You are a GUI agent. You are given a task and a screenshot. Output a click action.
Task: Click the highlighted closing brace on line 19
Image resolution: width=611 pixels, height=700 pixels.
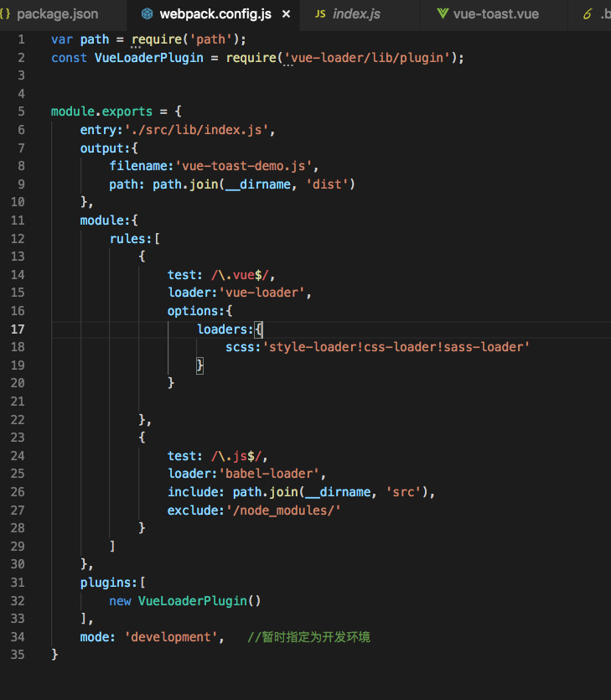199,366
